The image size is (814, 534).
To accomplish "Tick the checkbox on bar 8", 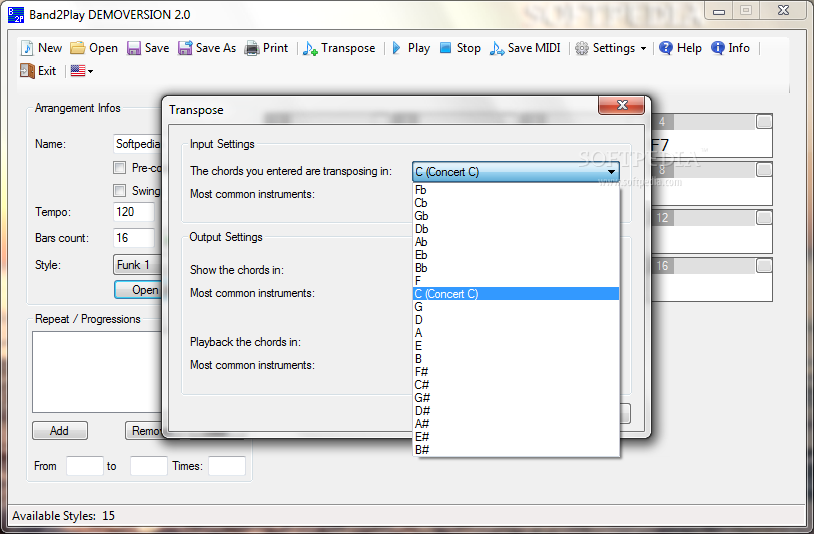I will point(764,170).
